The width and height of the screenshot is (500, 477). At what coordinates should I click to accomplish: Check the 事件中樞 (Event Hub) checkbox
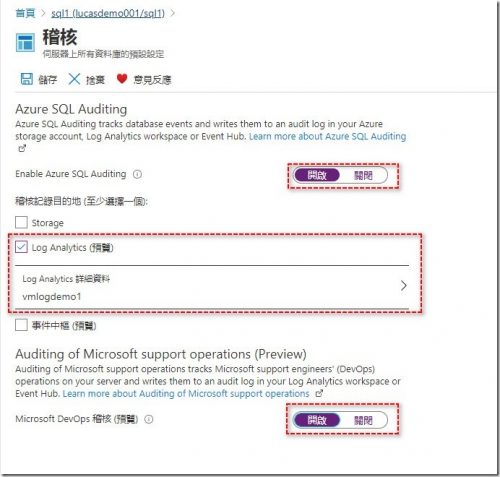click(x=21, y=325)
